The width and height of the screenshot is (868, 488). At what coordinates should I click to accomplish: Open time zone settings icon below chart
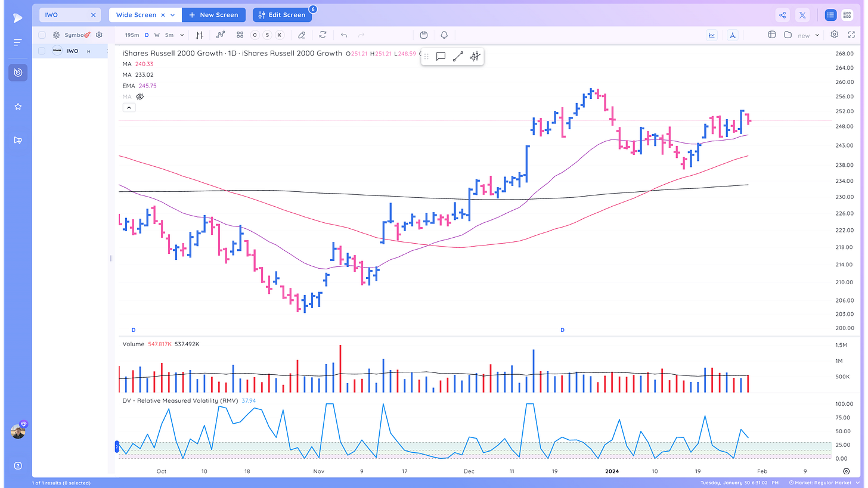[847, 471]
